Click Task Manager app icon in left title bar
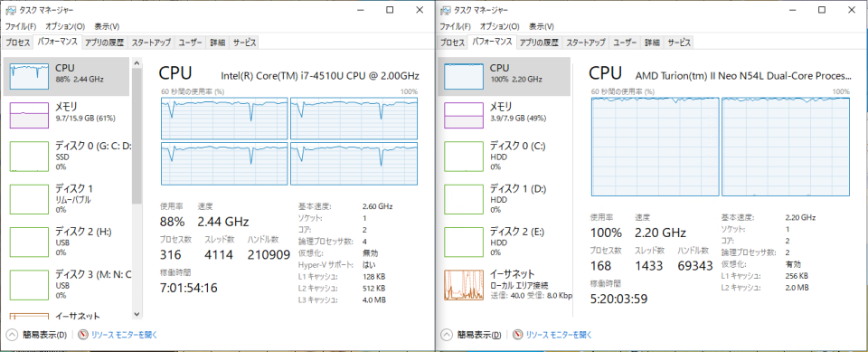Screen dimensions: 868x352 click(x=10, y=10)
